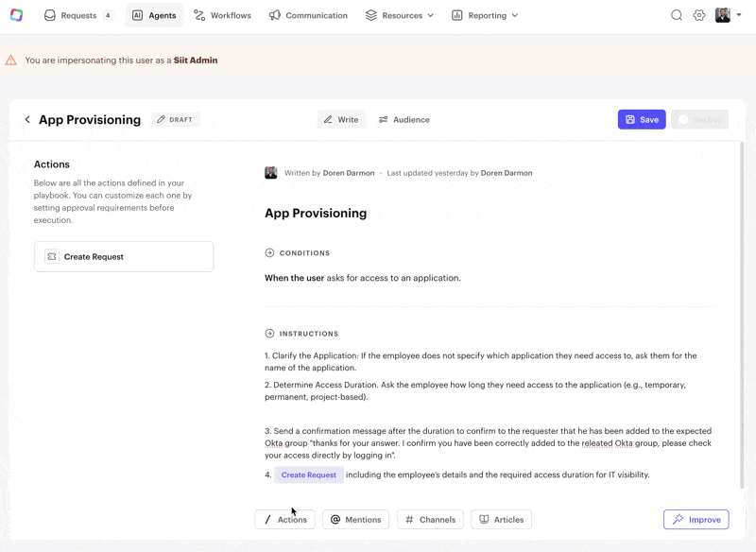Click the vertical scrollbar on the editor
Viewport: 756px width, 552px height.
point(742,312)
